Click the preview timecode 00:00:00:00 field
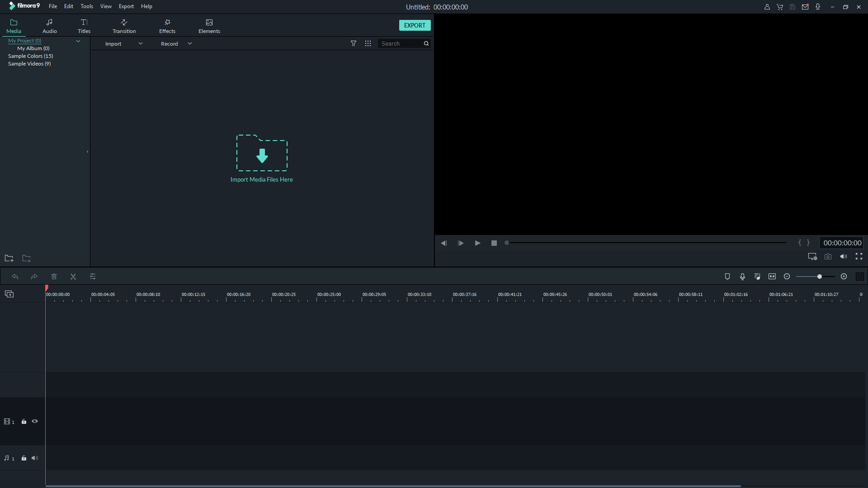 tap(842, 243)
